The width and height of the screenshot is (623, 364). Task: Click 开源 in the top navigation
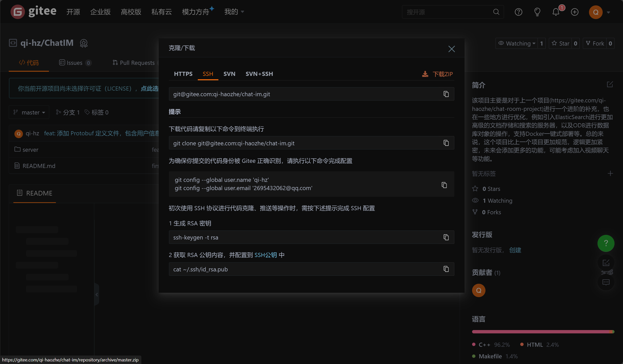tap(73, 12)
